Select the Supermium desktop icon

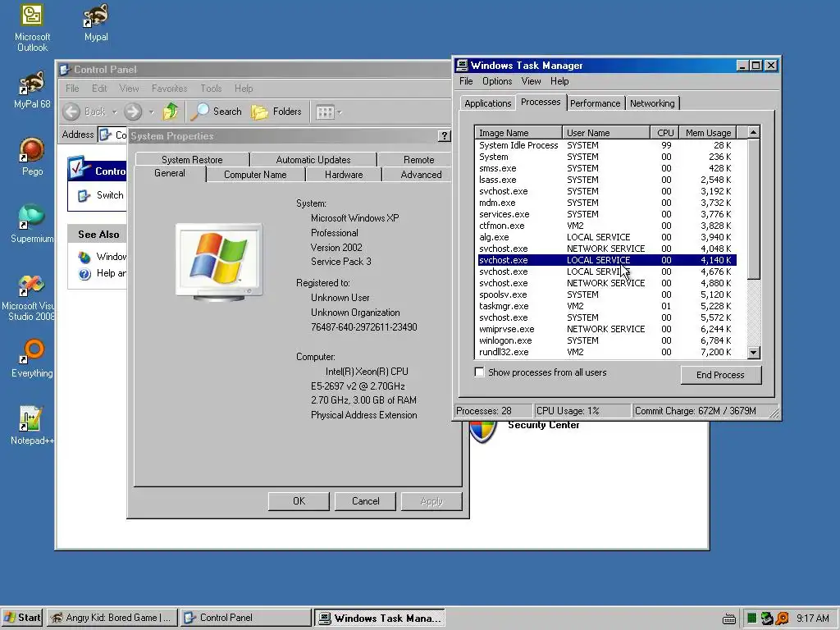click(x=32, y=224)
